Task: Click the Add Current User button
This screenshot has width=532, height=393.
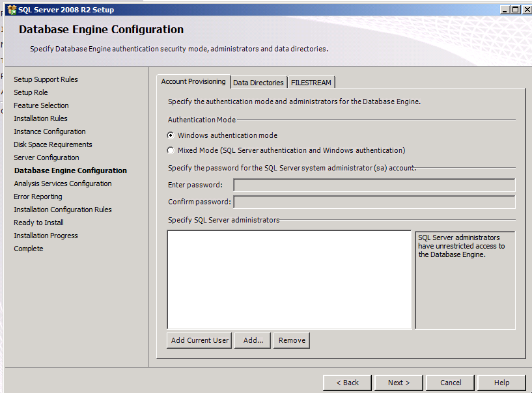Action: (x=199, y=340)
